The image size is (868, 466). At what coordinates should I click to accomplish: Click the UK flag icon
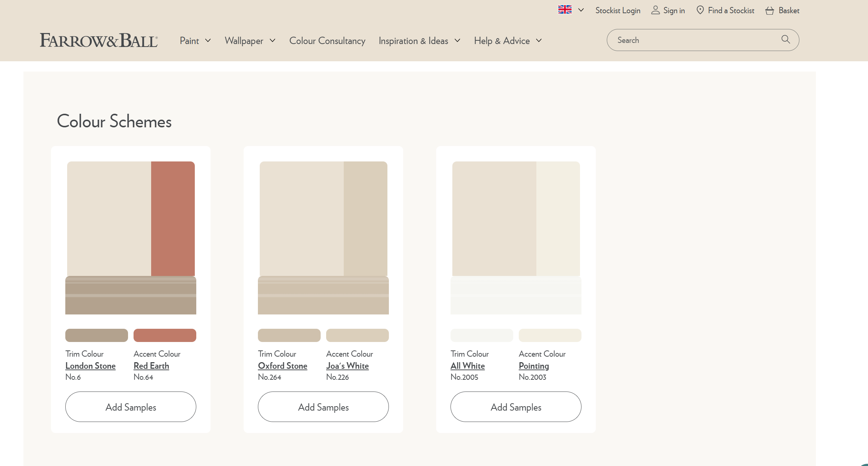click(565, 10)
